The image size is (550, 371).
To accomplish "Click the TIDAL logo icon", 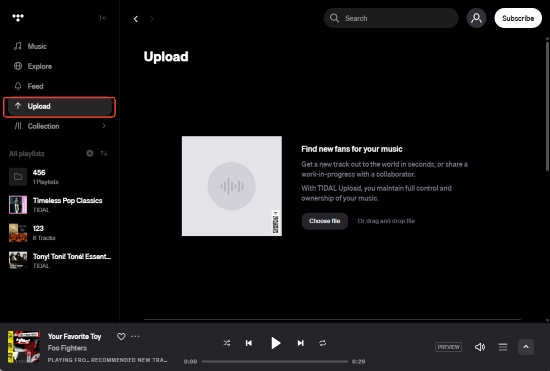I will pos(18,18).
